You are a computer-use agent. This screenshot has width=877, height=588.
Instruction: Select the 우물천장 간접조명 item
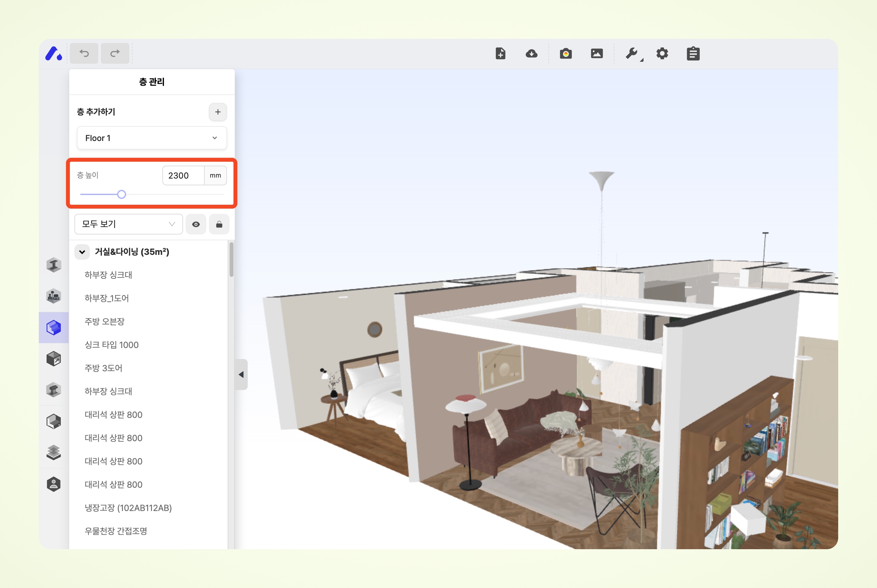pyautogui.click(x=116, y=531)
